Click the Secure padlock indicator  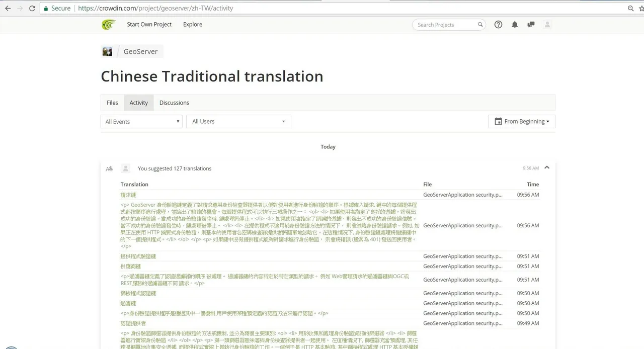(57, 9)
